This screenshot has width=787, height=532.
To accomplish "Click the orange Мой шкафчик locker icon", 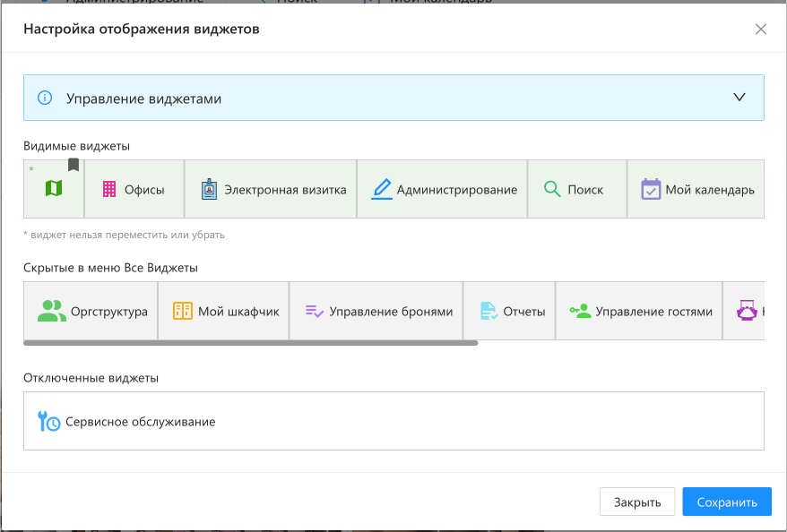I will [x=183, y=311].
